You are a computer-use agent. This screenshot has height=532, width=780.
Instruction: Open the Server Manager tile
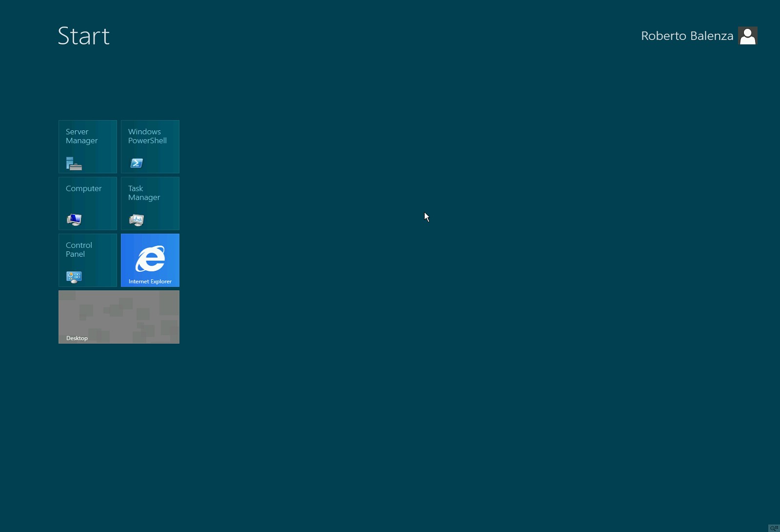(x=88, y=146)
